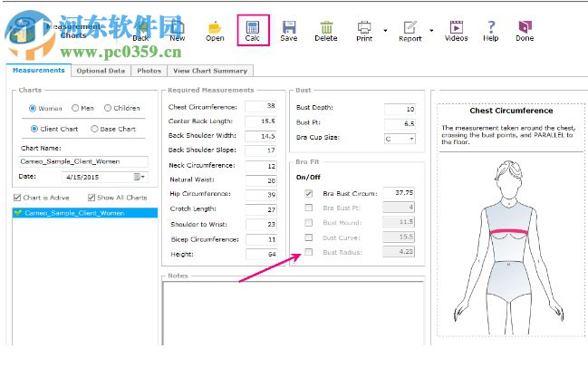Viewport: 588px width, 368px height.
Task: Enable the Bust Curve checkbox
Action: tap(309, 237)
